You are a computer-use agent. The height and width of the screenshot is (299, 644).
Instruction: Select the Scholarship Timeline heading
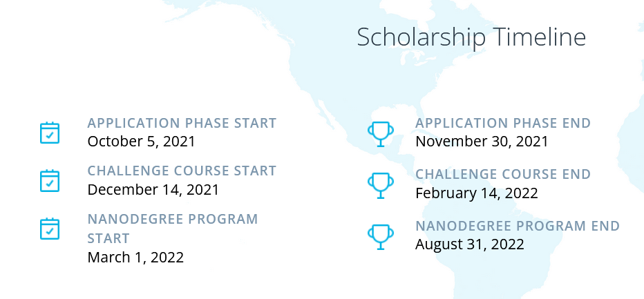[x=471, y=37]
